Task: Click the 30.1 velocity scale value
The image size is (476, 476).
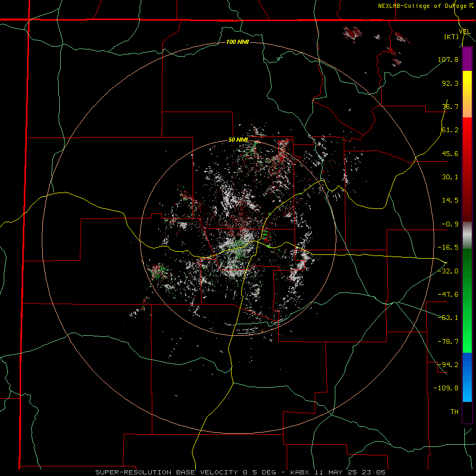Action: 450,177
